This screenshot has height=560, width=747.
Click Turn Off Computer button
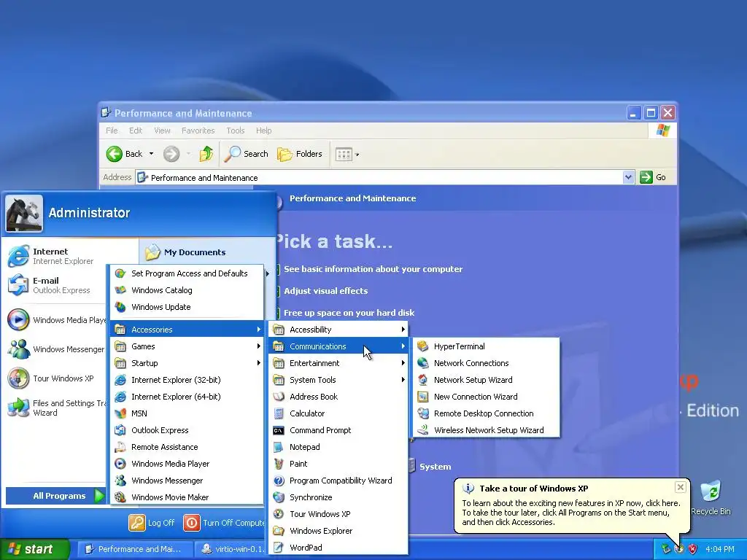pyautogui.click(x=224, y=522)
